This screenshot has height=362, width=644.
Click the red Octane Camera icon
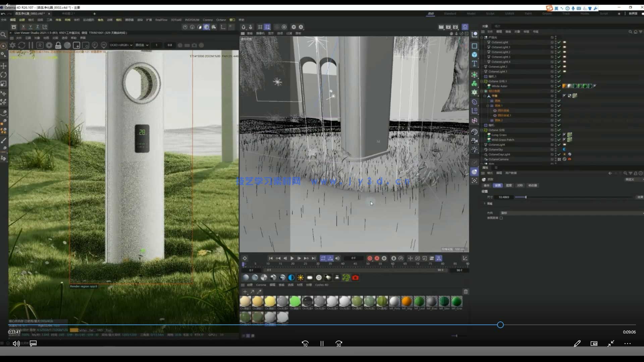355,278
